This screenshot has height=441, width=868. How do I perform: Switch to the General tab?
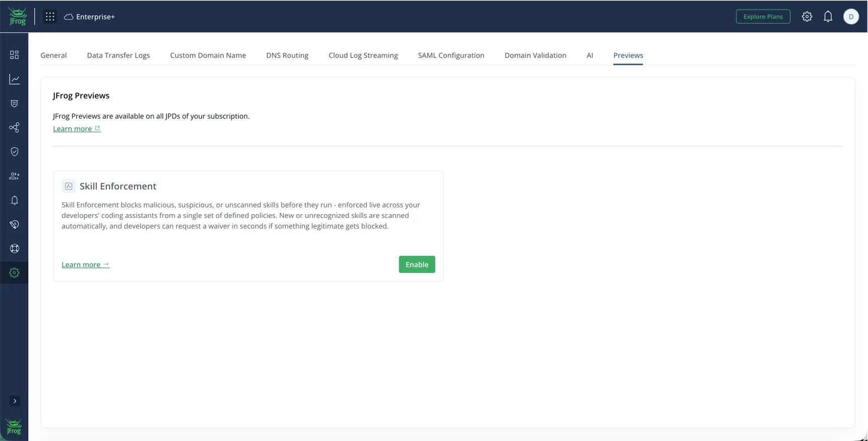coord(53,56)
